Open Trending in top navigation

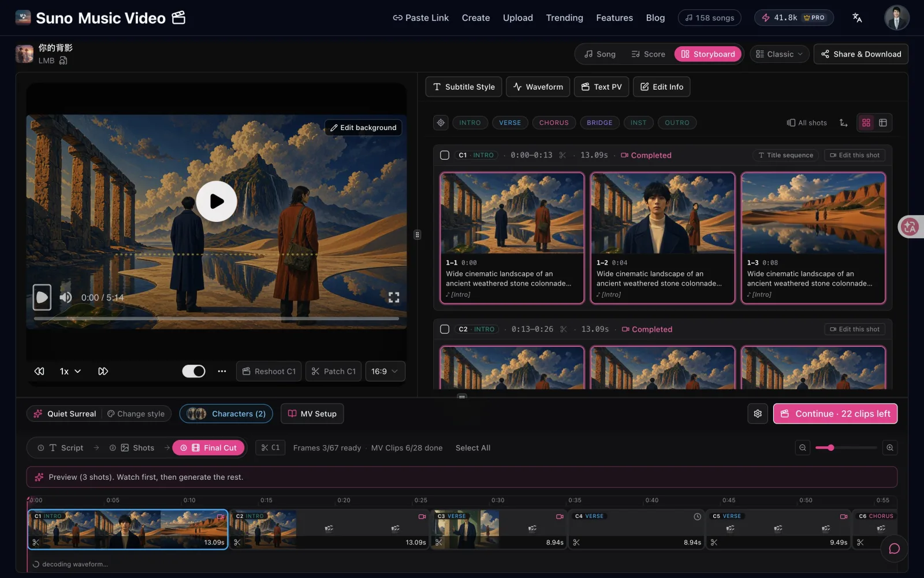pos(564,18)
